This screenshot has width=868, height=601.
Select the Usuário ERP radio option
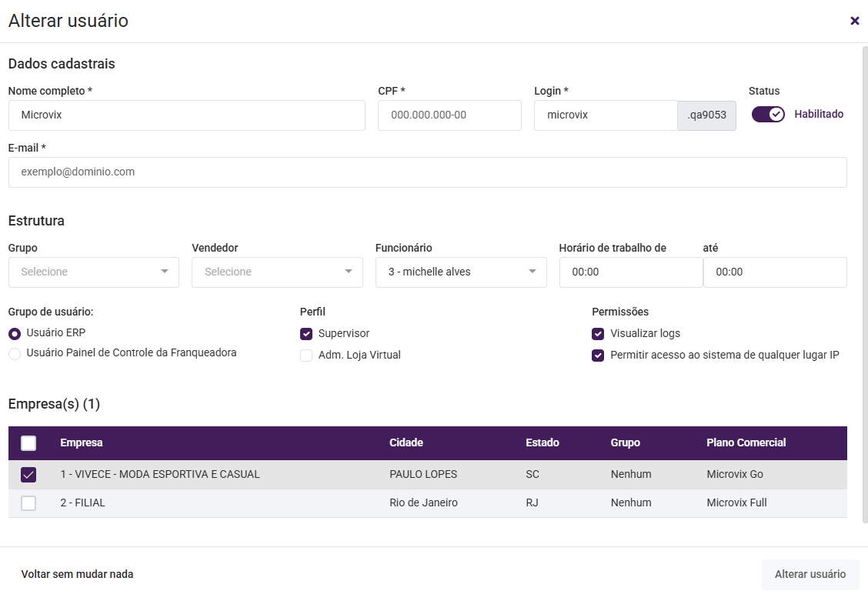(x=15, y=334)
